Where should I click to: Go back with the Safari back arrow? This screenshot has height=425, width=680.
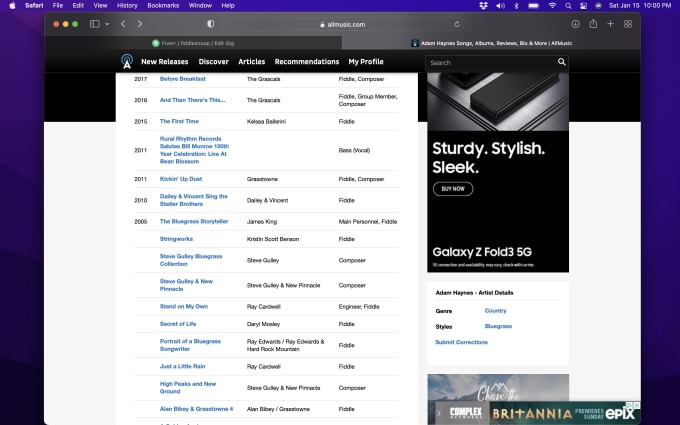tap(123, 24)
